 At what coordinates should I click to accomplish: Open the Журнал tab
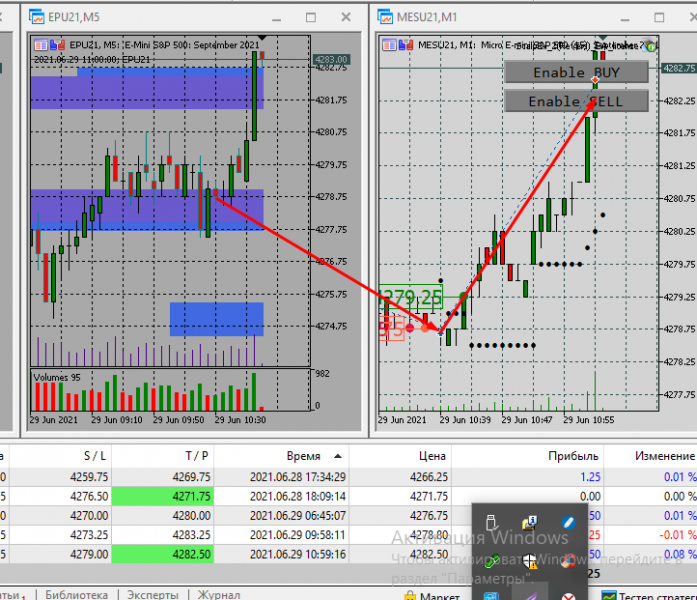click(219, 595)
